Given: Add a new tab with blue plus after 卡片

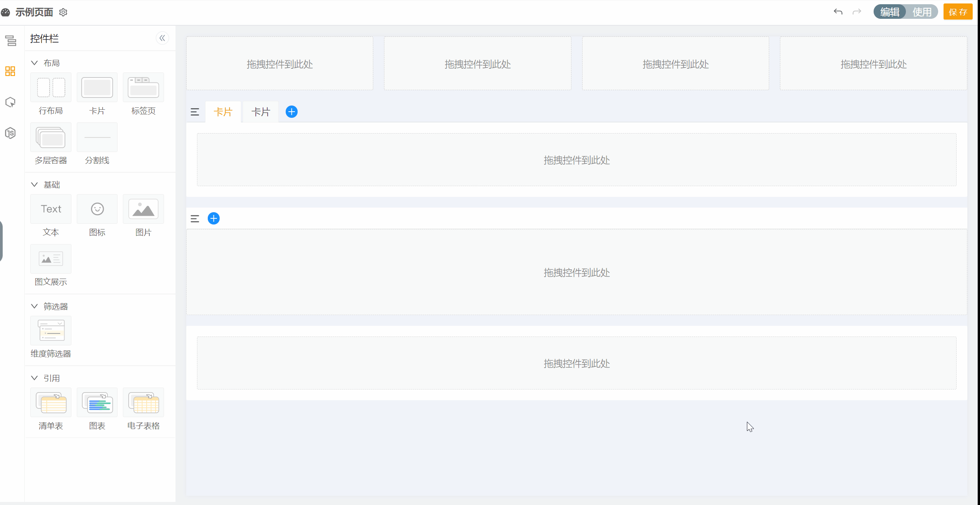Looking at the screenshot, I should [x=291, y=112].
